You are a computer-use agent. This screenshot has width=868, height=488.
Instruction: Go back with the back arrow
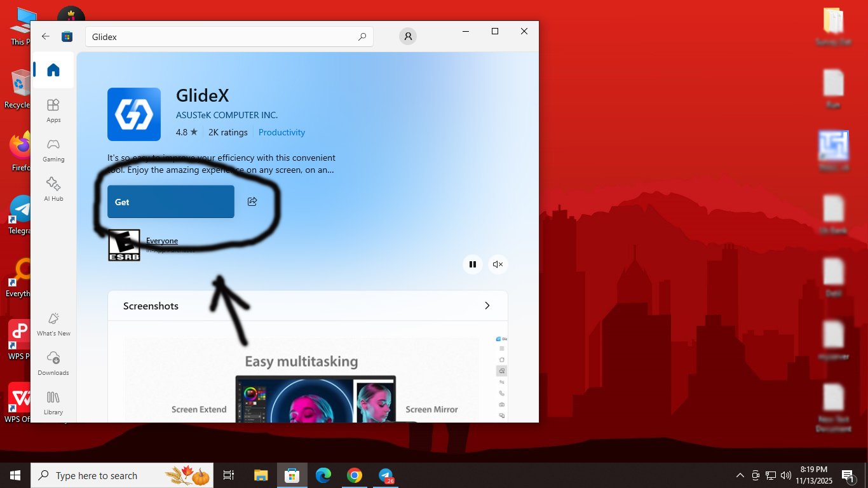tap(46, 37)
